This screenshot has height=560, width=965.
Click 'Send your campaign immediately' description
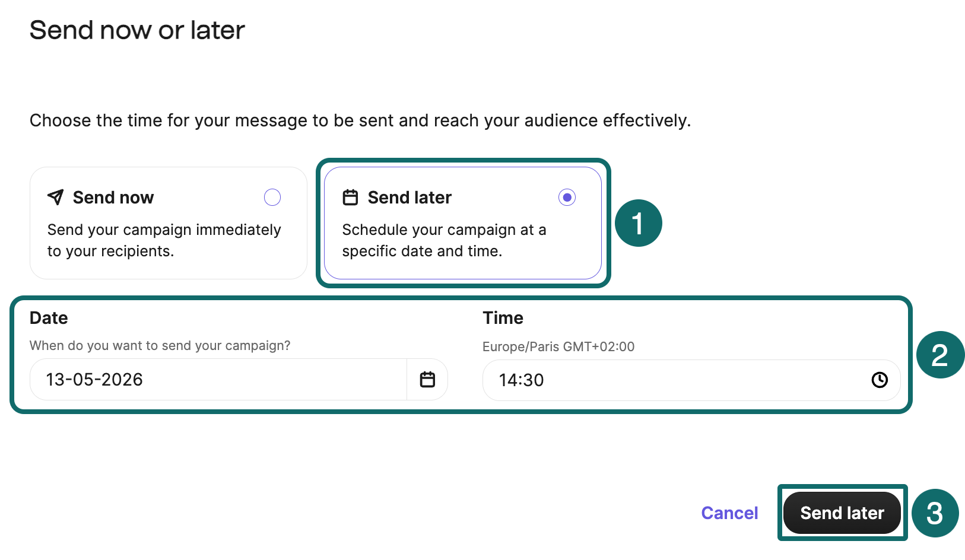click(x=164, y=240)
